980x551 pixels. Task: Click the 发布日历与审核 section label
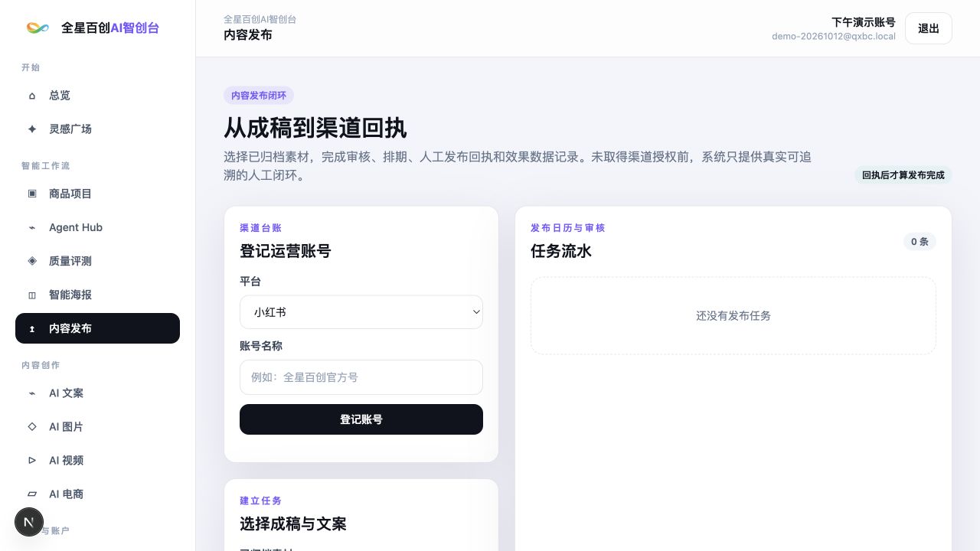[568, 228]
